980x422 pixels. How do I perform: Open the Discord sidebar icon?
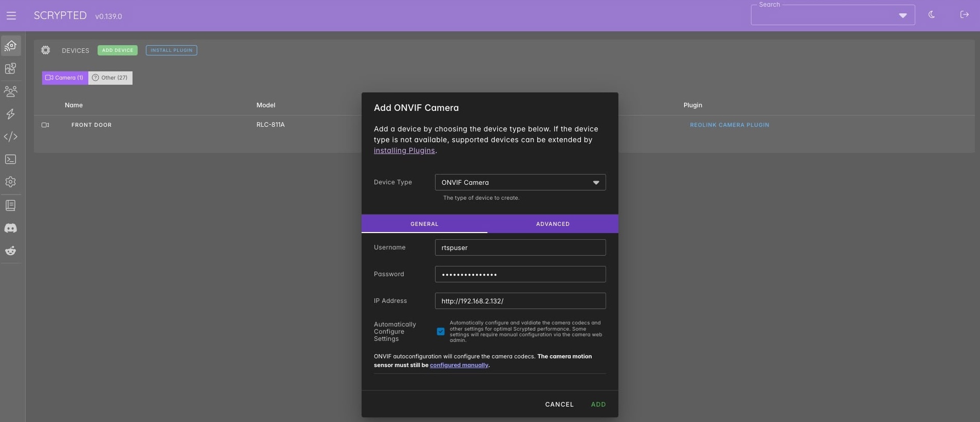click(x=11, y=228)
